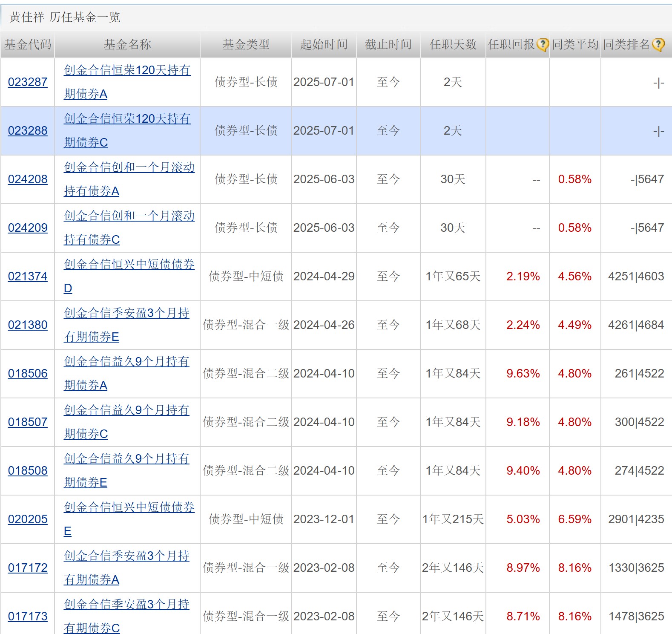Select average value 6.59%
Screen dimensions: 672x634
(575, 519)
